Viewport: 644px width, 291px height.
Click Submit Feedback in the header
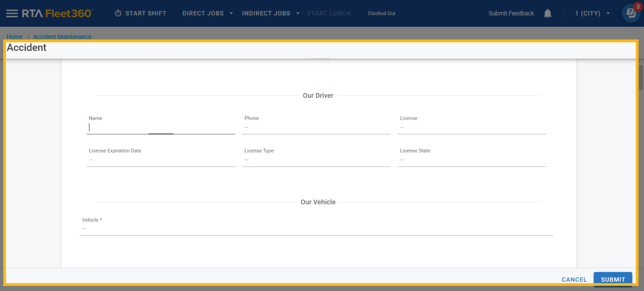click(511, 13)
